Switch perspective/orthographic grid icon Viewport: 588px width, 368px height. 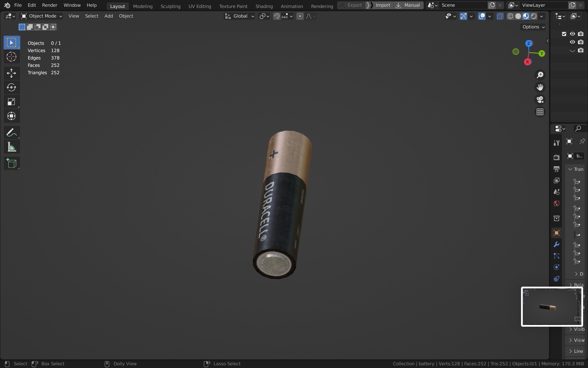click(540, 112)
